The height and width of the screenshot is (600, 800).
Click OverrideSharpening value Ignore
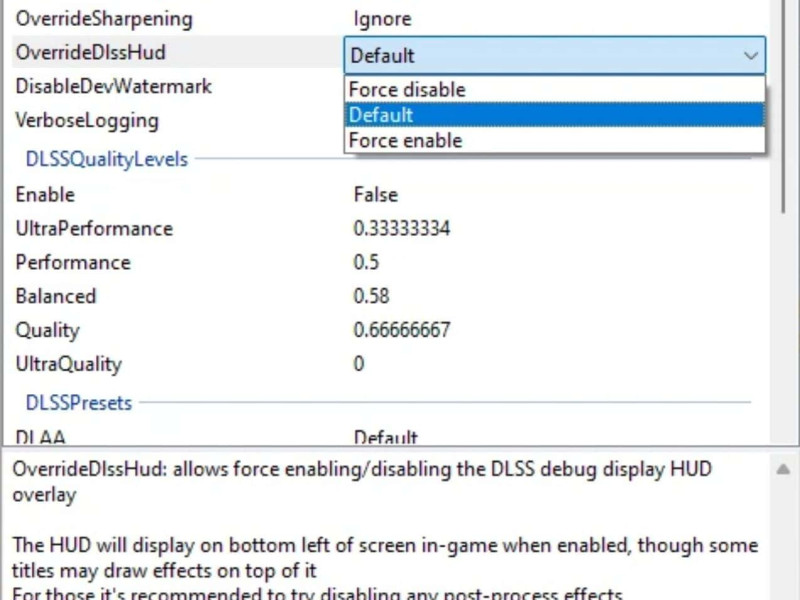pyautogui.click(x=382, y=19)
